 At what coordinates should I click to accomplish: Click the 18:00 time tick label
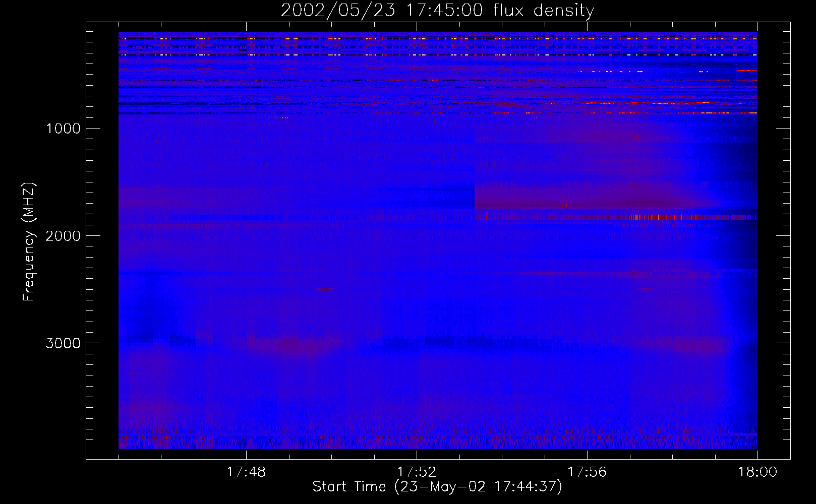pyautogui.click(x=757, y=472)
